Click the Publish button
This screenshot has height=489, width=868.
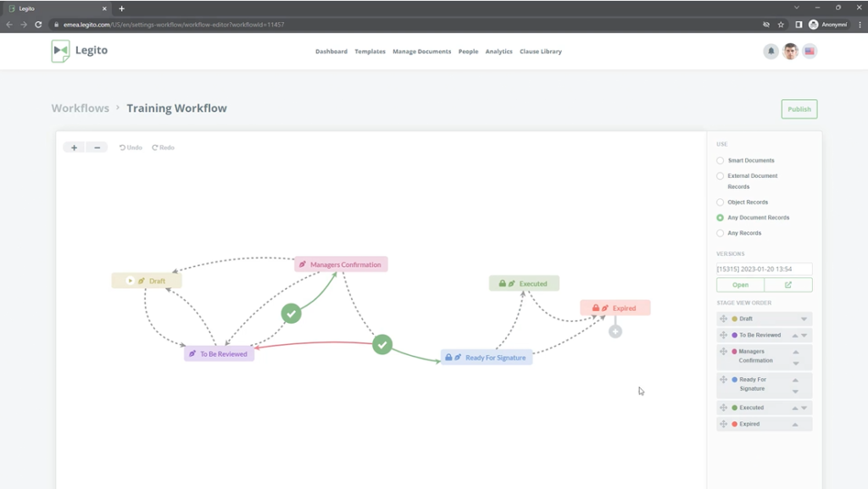pyautogui.click(x=798, y=109)
